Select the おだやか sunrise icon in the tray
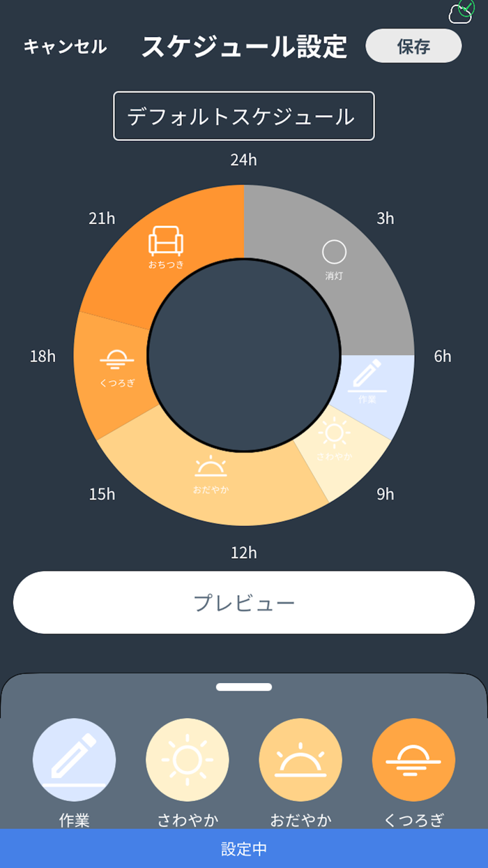 pos(300,760)
